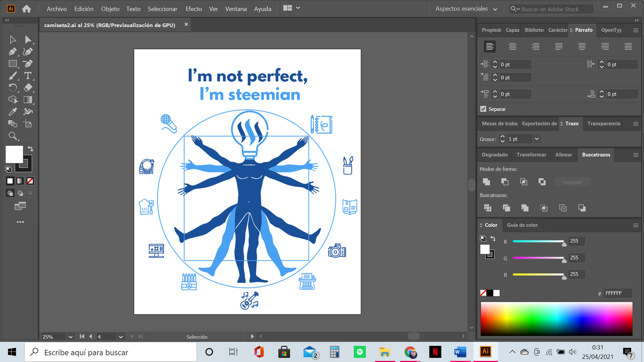
Task: Go to next artboard arrow
Action: [x=132, y=337]
